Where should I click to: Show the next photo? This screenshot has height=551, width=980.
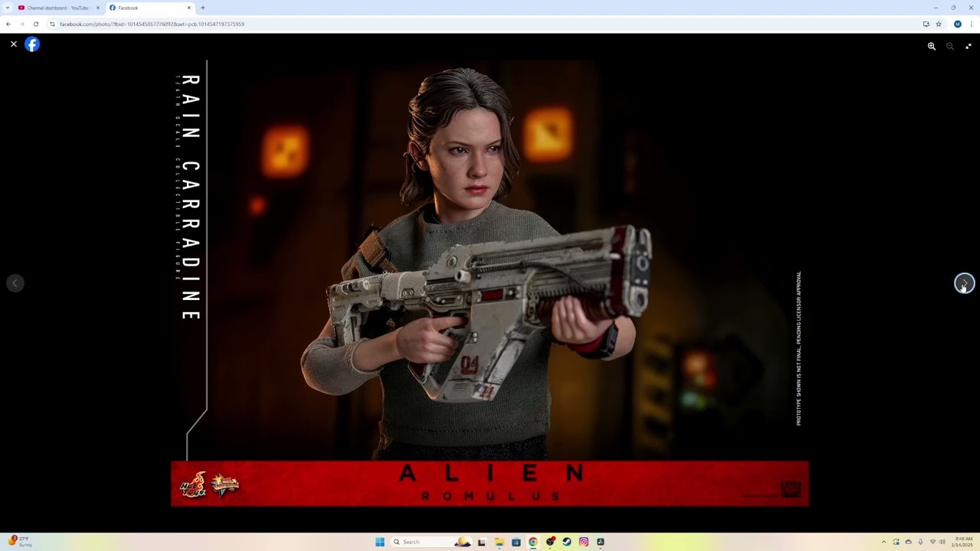[x=965, y=283]
